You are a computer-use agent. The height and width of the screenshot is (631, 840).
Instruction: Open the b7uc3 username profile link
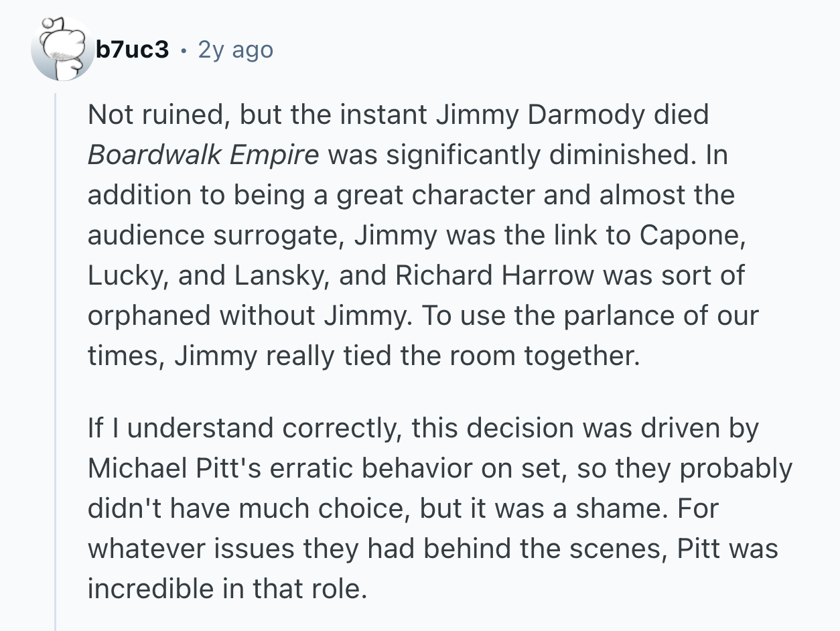coord(131,49)
